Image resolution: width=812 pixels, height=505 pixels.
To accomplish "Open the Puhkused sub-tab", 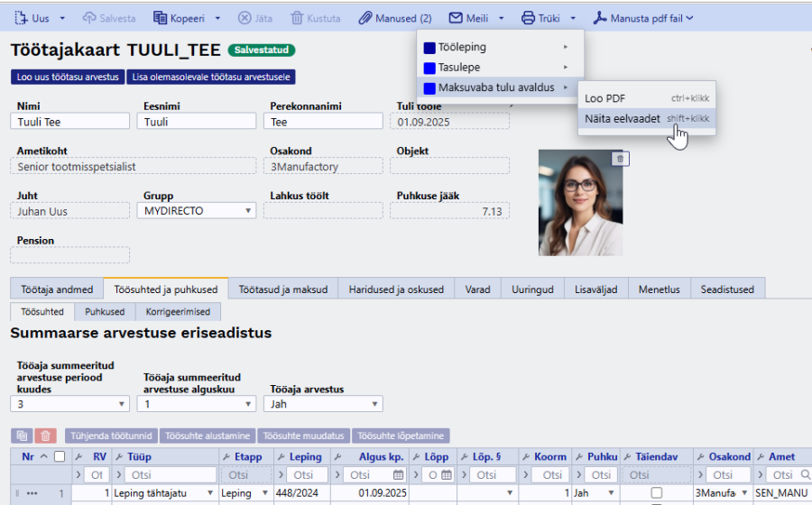I will click(105, 311).
